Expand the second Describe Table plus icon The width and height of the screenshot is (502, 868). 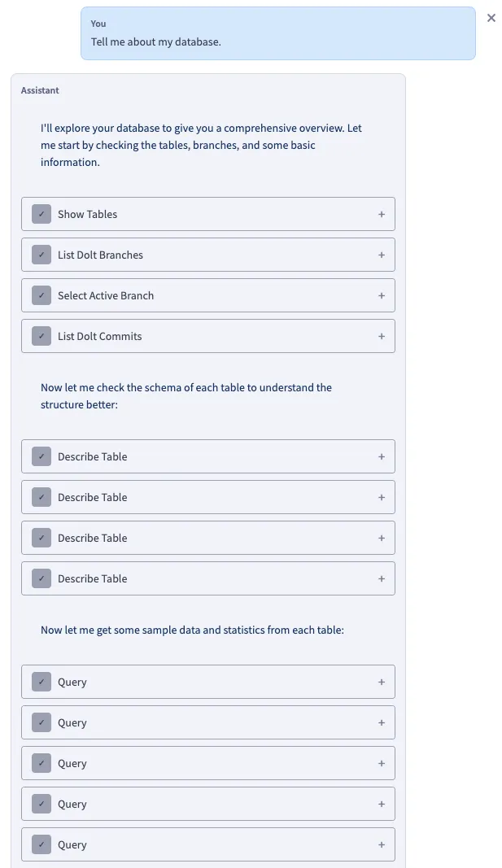tap(382, 497)
